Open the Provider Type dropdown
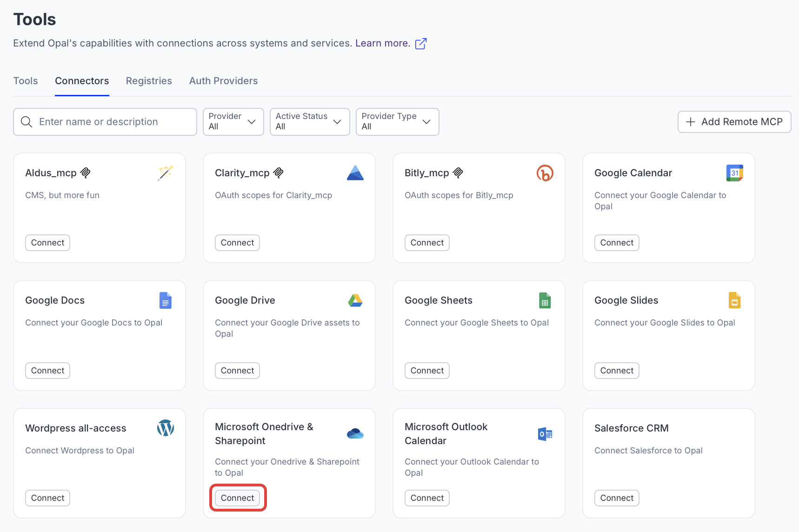The width and height of the screenshot is (799, 532). tap(397, 122)
